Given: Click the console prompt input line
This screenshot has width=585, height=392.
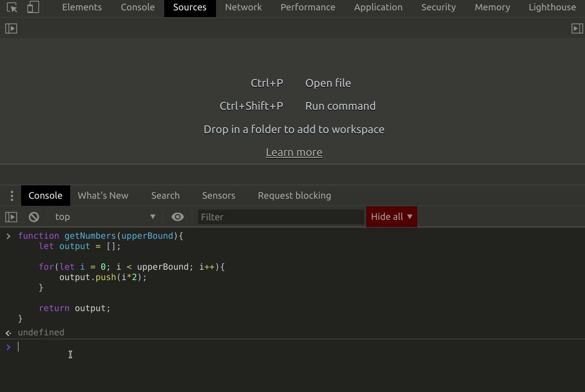Looking at the screenshot, I should [x=270, y=347].
